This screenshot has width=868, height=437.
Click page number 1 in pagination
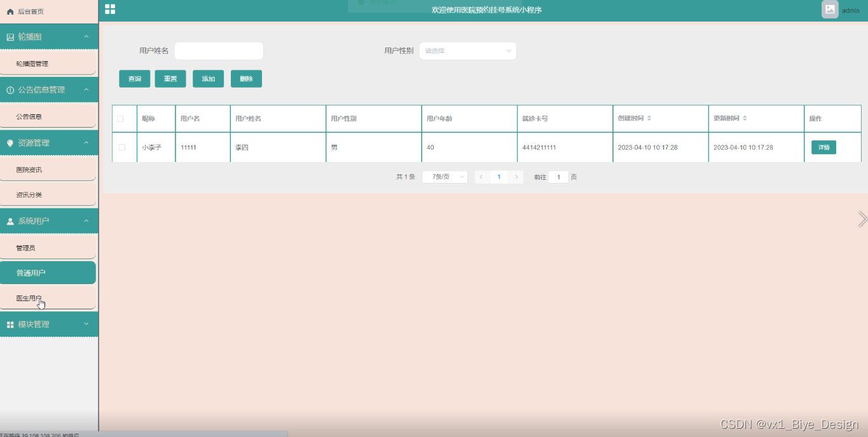(x=499, y=177)
